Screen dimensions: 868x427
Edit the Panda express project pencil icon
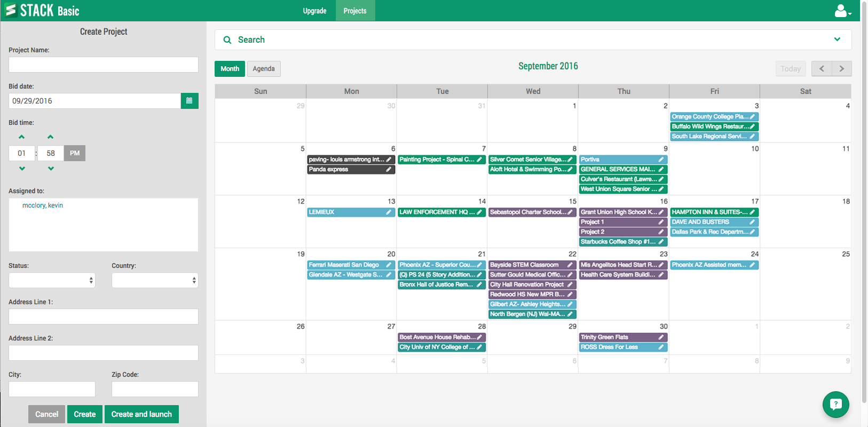click(x=389, y=170)
